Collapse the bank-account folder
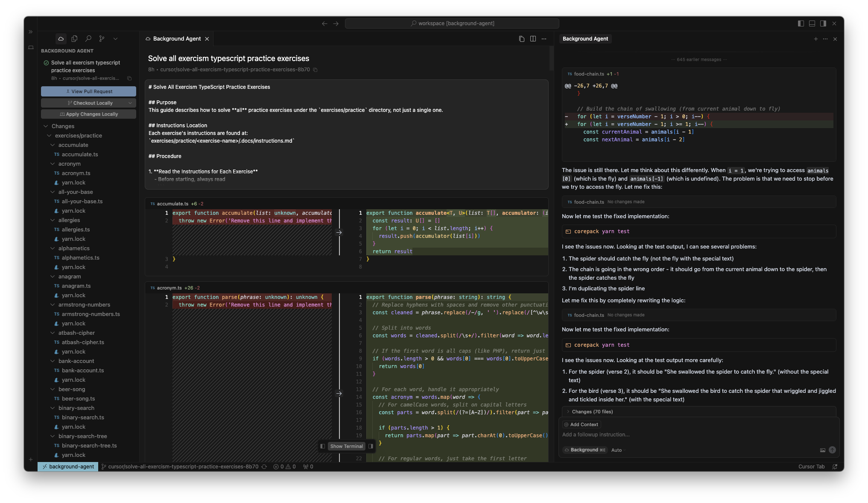868x503 pixels. tap(53, 361)
